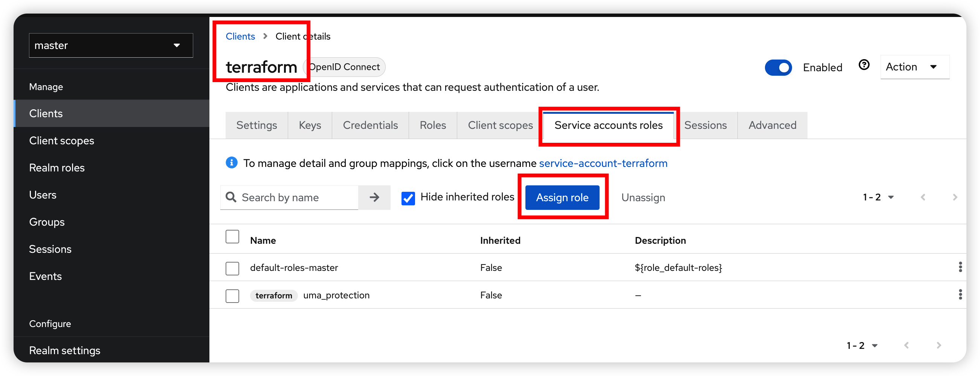Image resolution: width=980 pixels, height=376 pixels.
Task: Select the default-roles-master row checkbox
Action: coord(232,268)
